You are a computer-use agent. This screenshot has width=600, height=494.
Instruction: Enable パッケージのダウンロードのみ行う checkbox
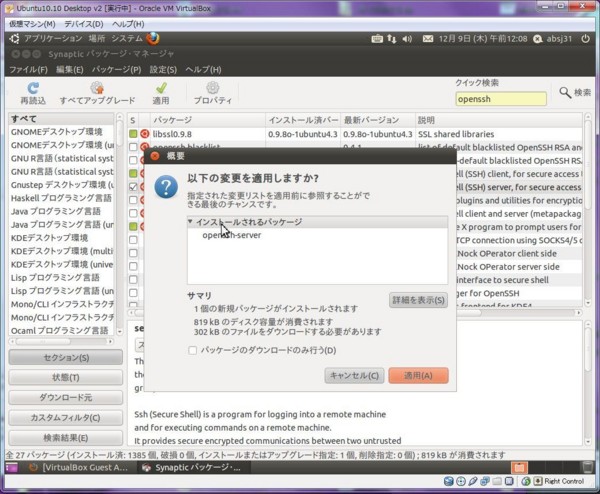pyautogui.click(x=192, y=350)
